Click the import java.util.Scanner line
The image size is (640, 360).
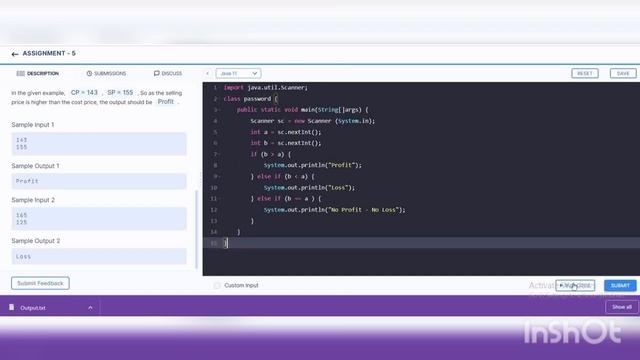pos(266,88)
